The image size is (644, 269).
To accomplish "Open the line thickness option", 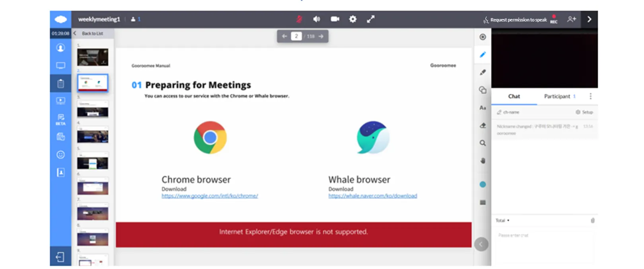I will (x=483, y=202).
